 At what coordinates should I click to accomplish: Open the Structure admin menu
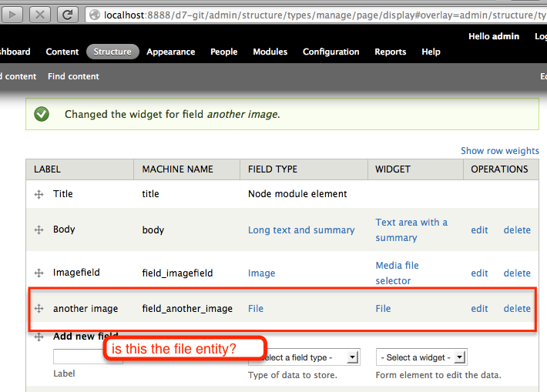tap(112, 52)
